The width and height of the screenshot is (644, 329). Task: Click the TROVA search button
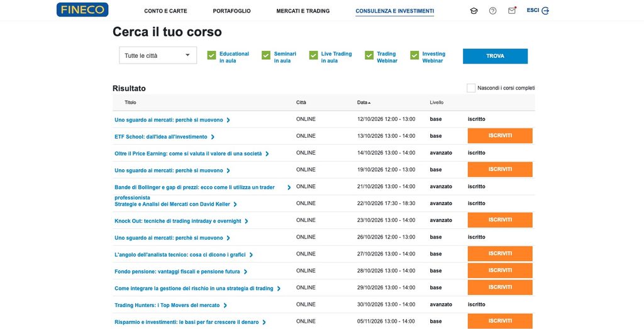(x=495, y=56)
